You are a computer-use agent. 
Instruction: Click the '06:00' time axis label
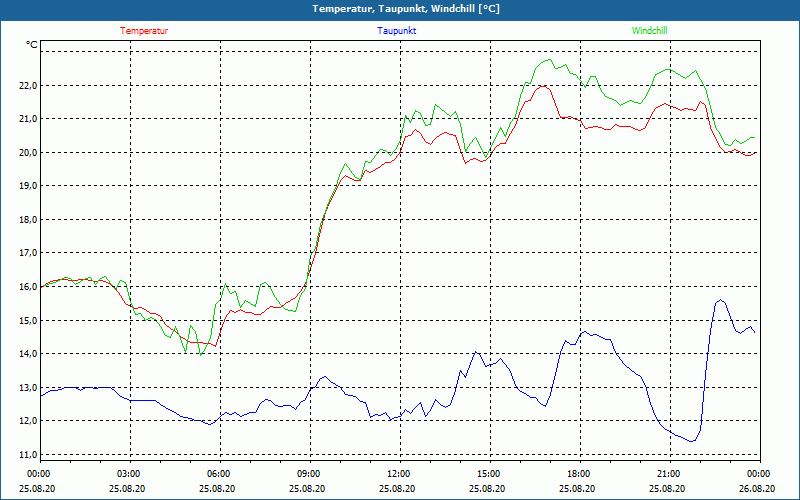point(217,473)
